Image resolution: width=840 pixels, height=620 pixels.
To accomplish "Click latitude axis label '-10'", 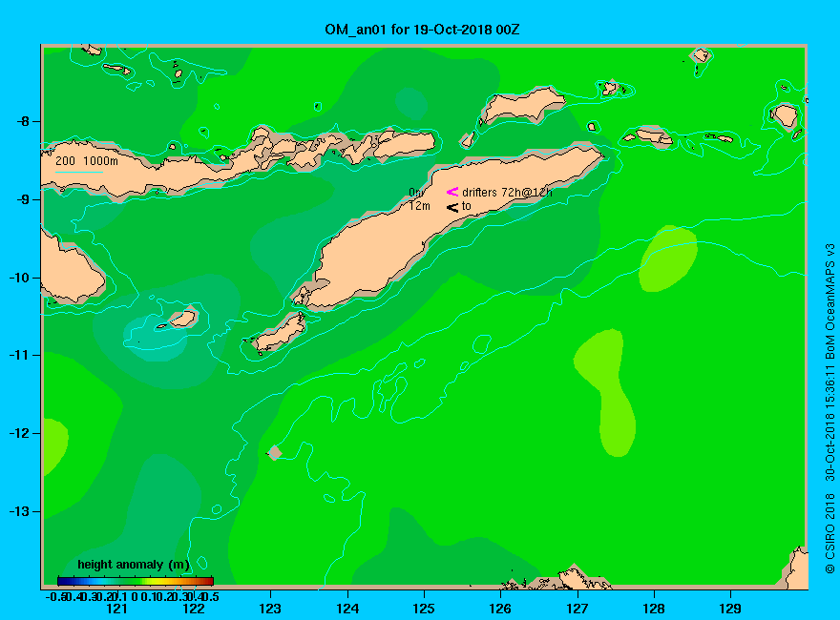I will 19,278.
